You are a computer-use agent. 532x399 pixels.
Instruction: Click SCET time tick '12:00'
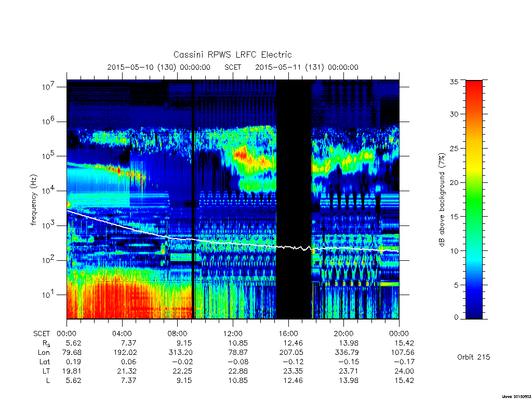click(x=233, y=334)
